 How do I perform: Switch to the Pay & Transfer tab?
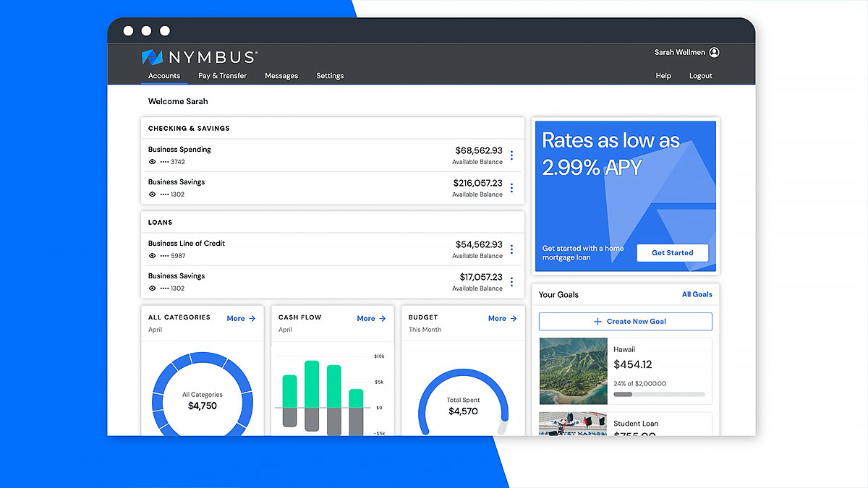(222, 75)
